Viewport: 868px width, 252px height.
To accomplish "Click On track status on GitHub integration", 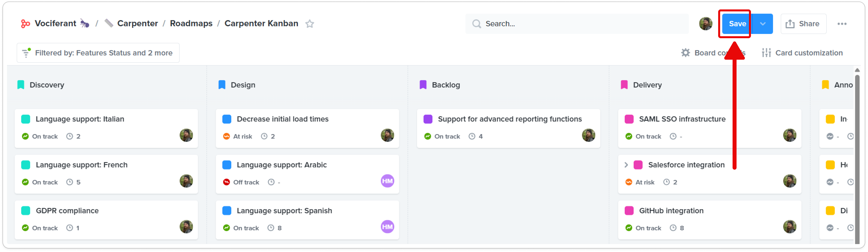I will (x=643, y=228).
